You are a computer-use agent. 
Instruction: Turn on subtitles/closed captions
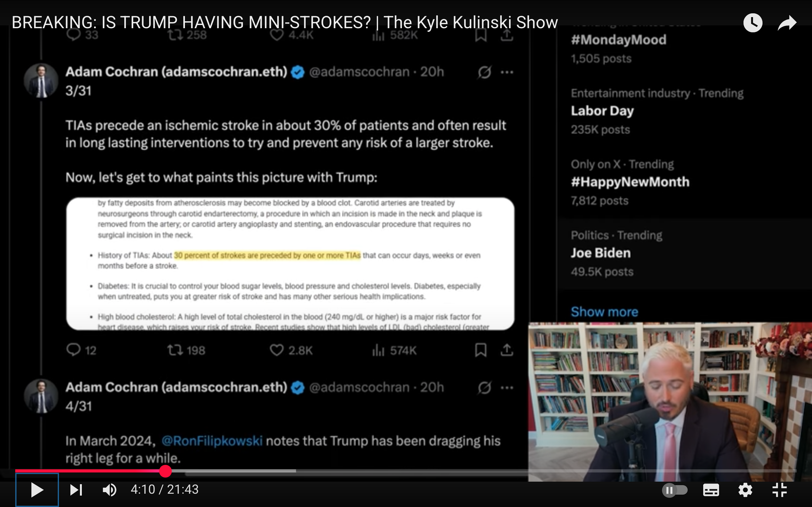[x=711, y=491]
